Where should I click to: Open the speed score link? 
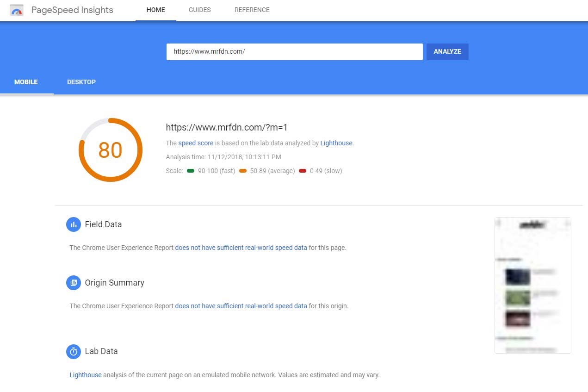[196, 143]
